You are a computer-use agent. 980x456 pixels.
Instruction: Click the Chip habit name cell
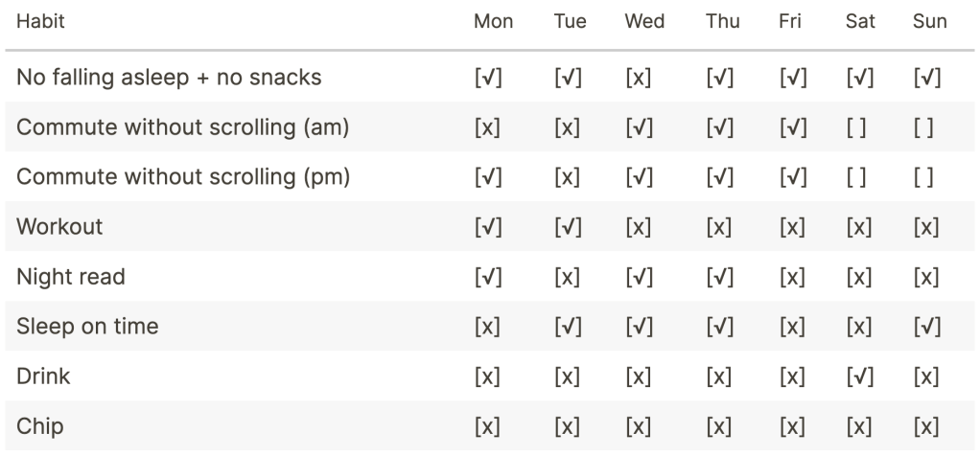pos(40,426)
